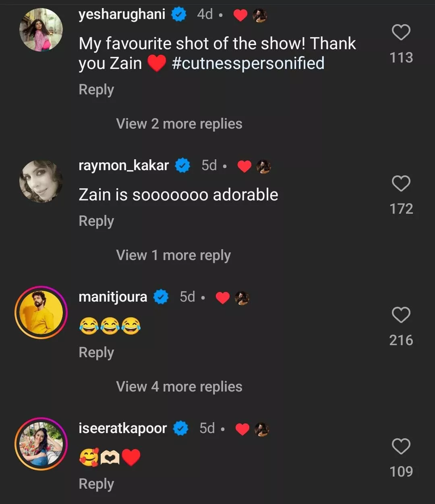View iseeratkapoor's story from avatar
The image size is (435, 504).
[x=41, y=444]
